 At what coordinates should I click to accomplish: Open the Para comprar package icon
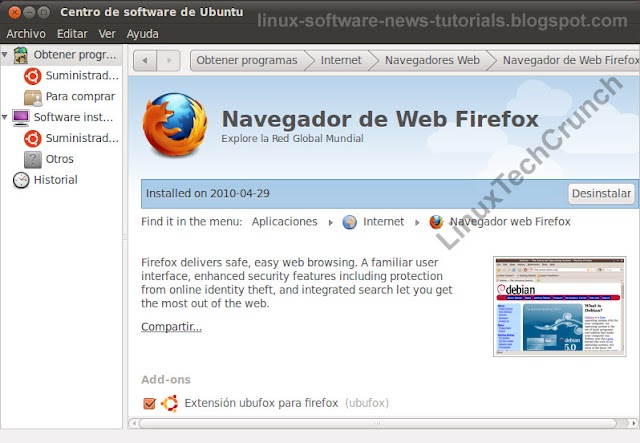pyautogui.click(x=33, y=97)
